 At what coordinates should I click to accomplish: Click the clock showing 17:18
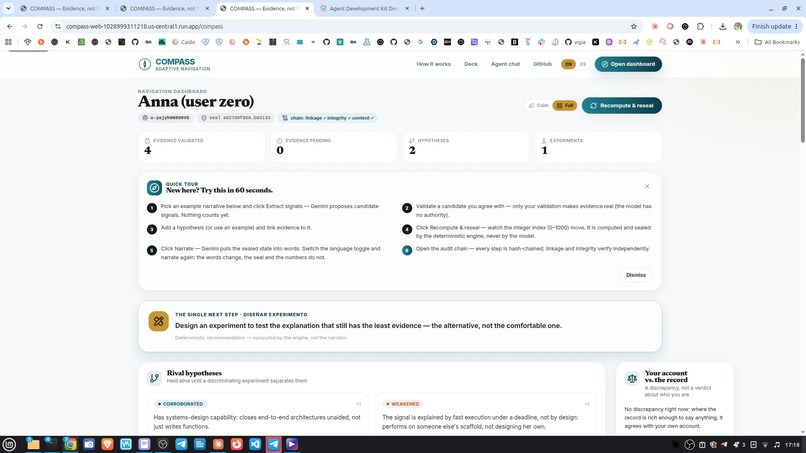(792, 445)
